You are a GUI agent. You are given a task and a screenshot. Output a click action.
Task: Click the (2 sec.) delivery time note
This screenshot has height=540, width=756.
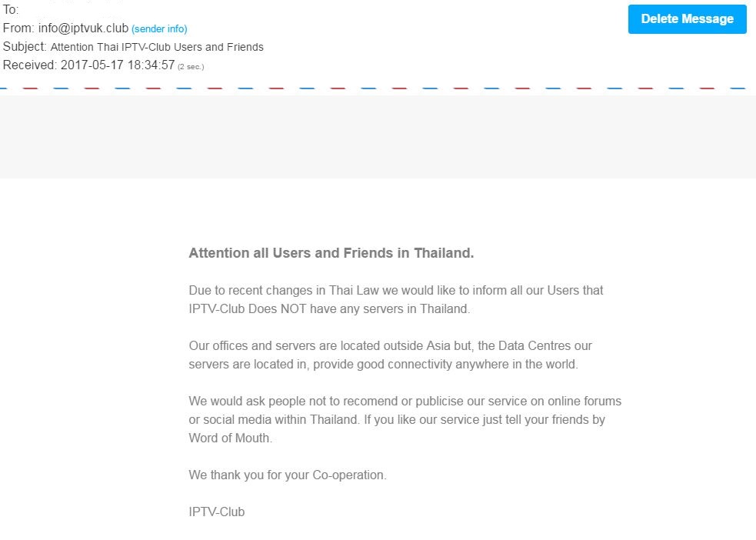(191, 66)
